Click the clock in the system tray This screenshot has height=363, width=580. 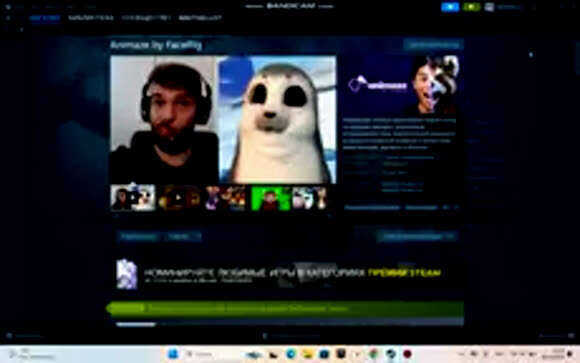pos(553,354)
